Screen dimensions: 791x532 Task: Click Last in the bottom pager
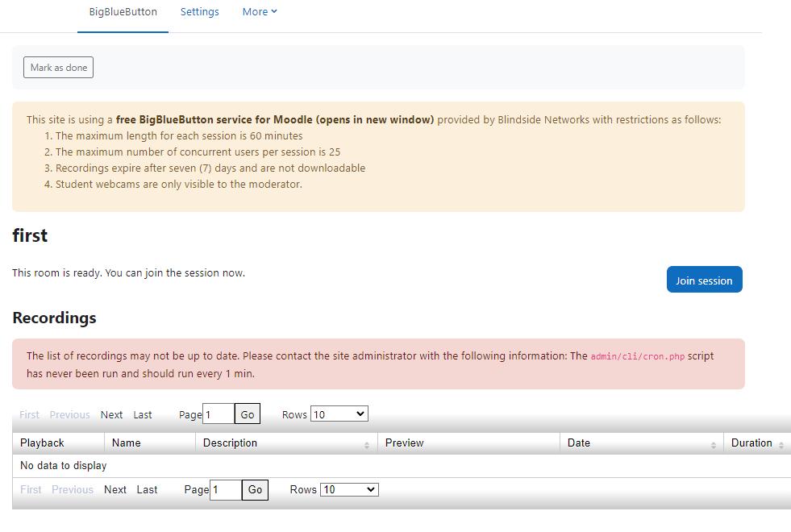(147, 489)
